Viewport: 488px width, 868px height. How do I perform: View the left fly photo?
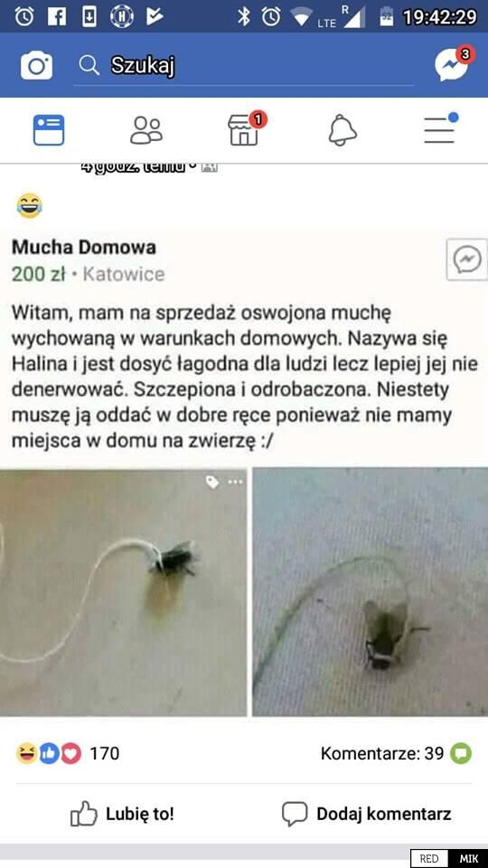[124, 592]
